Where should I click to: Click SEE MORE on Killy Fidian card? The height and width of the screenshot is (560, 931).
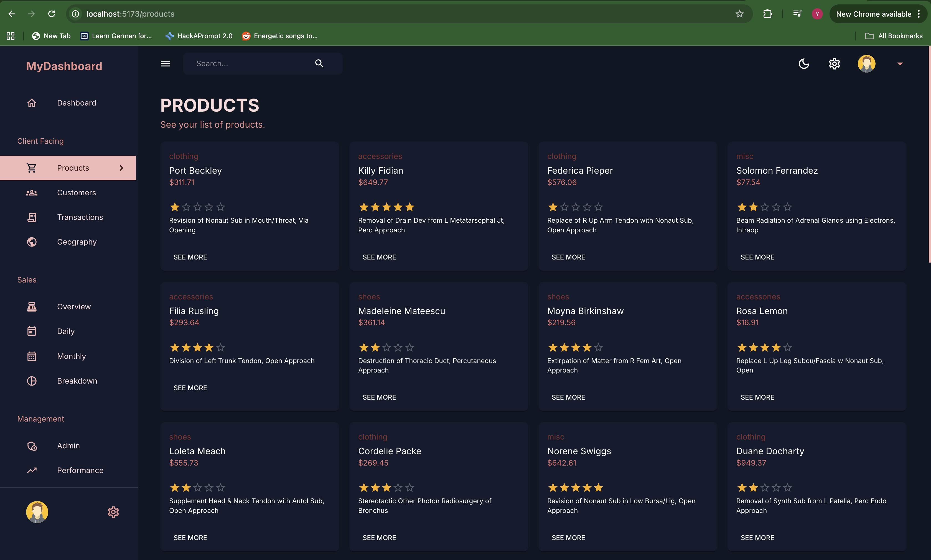click(x=379, y=257)
